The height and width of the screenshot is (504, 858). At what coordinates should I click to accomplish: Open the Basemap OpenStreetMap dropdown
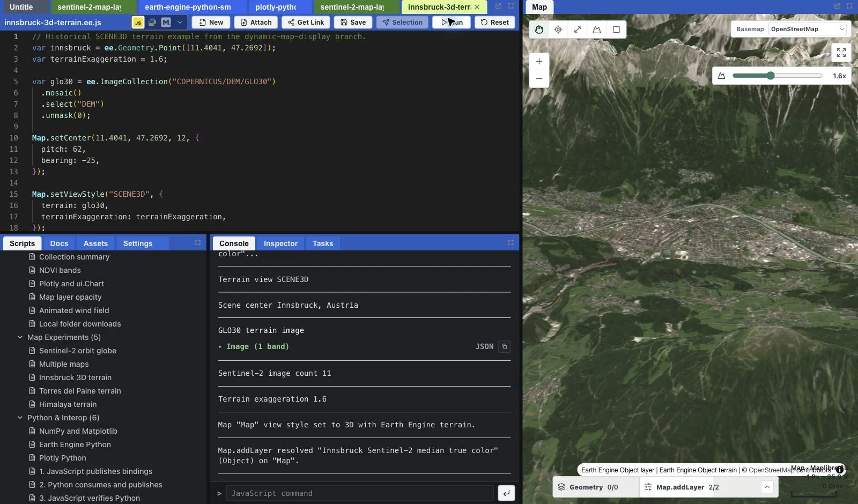[x=808, y=29]
